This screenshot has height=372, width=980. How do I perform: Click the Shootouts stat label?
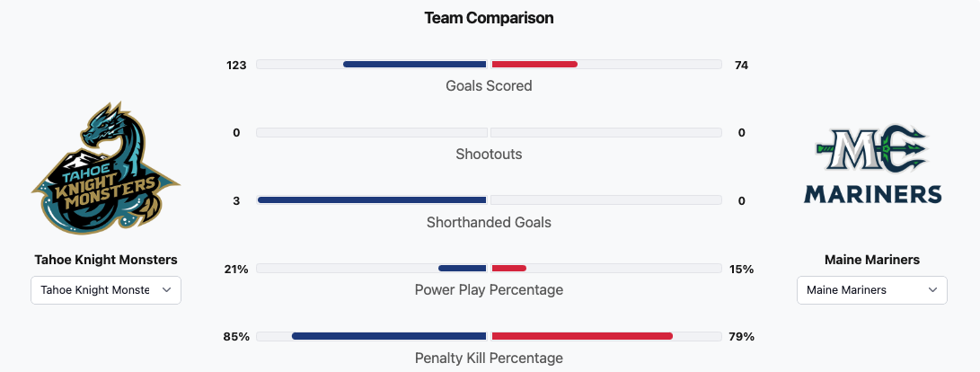pyautogui.click(x=489, y=155)
